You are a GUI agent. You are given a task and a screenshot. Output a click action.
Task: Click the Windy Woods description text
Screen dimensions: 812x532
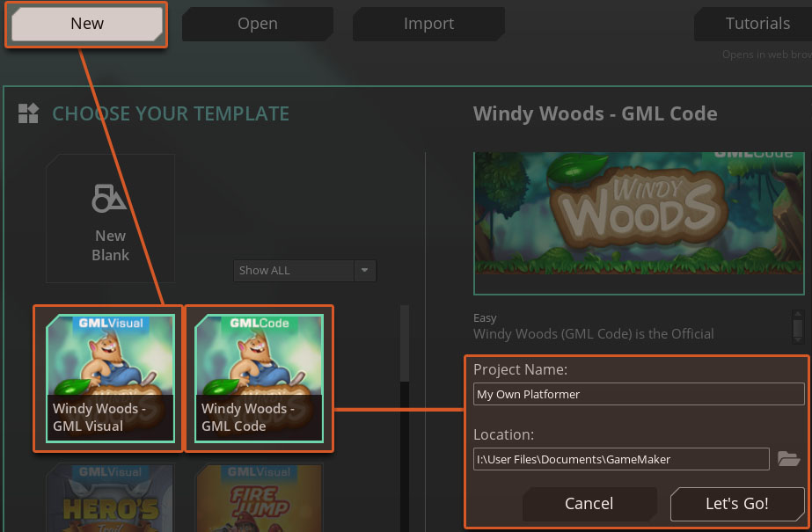pyautogui.click(x=594, y=333)
